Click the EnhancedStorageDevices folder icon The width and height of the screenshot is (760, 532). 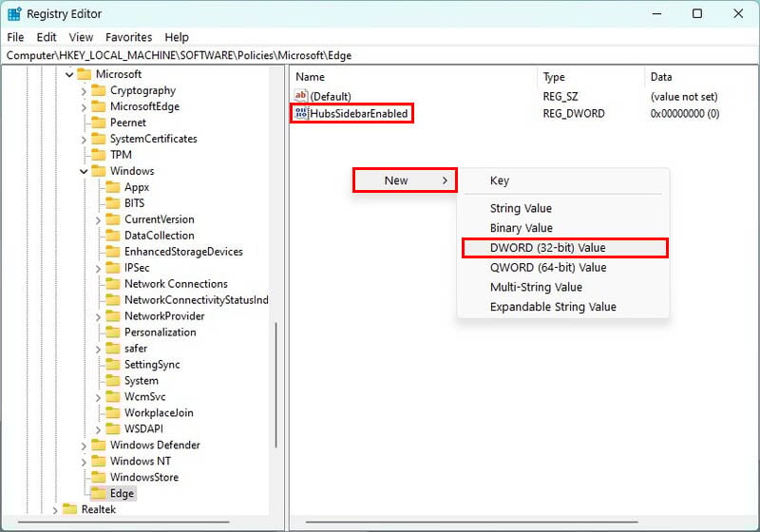tap(113, 252)
